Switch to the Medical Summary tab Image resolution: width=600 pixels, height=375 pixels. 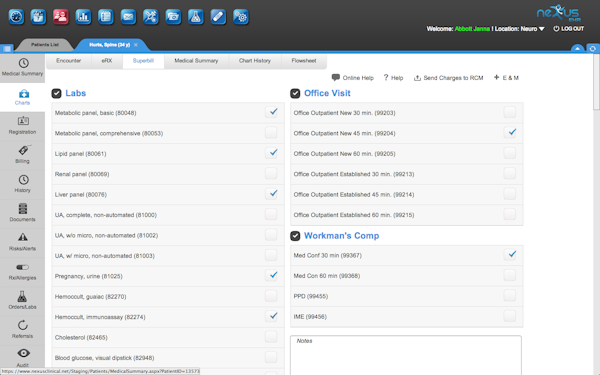pos(196,61)
